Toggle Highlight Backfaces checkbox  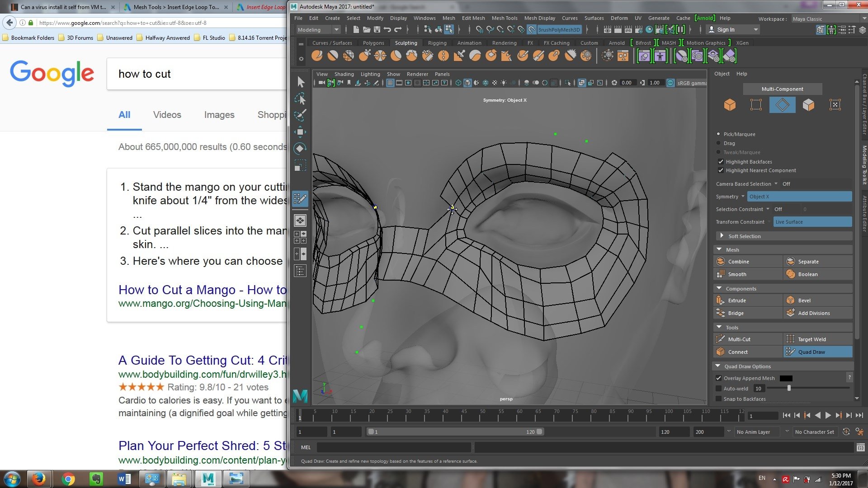tap(721, 161)
